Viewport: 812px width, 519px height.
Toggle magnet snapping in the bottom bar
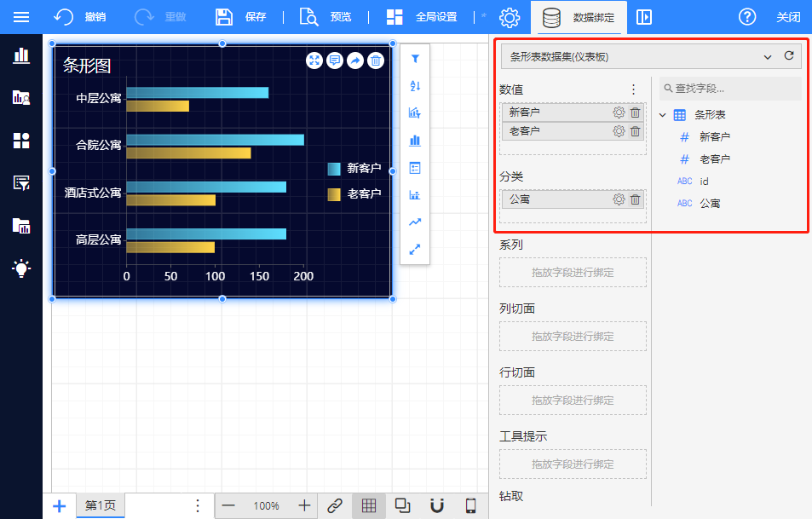click(437, 505)
